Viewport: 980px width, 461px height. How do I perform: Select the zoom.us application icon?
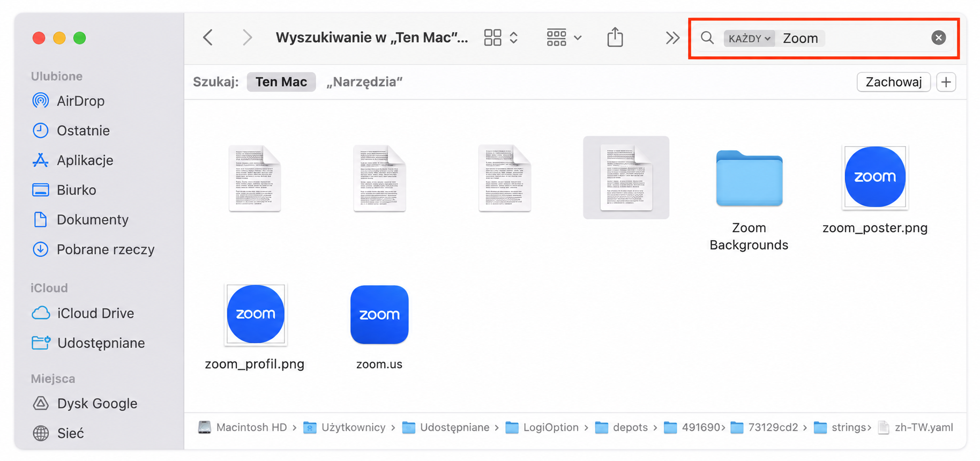point(379,315)
